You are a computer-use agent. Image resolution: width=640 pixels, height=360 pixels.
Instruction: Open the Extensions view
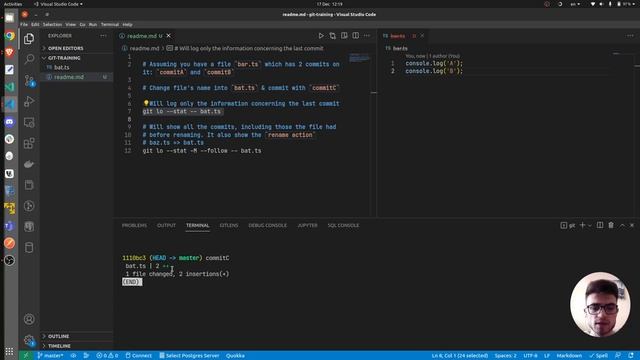pyautogui.click(x=29, y=143)
